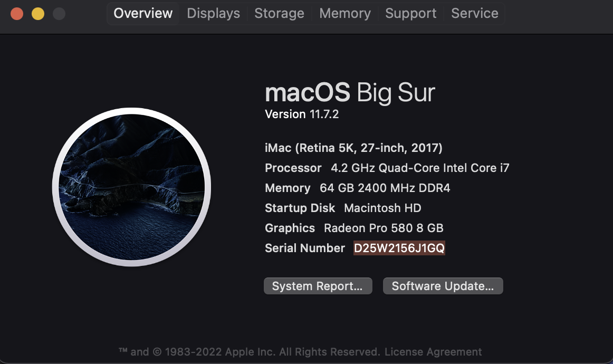Click the macOS Big Sur wallpaper icon
613x364 pixels.
pyautogui.click(x=131, y=187)
